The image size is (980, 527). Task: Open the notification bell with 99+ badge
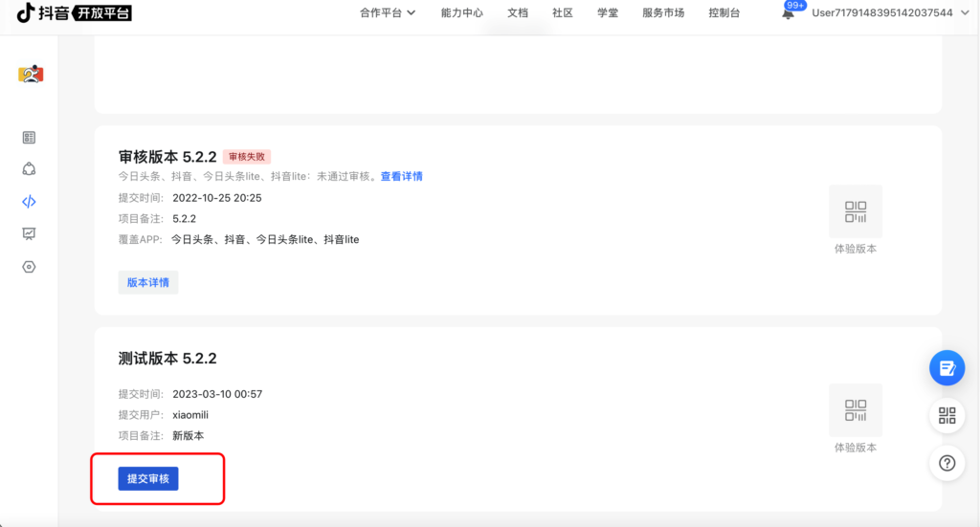[789, 12]
